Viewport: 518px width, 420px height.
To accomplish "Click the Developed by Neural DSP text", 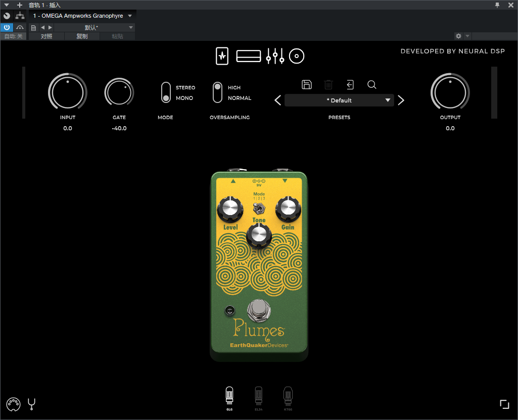I will pyautogui.click(x=453, y=51).
